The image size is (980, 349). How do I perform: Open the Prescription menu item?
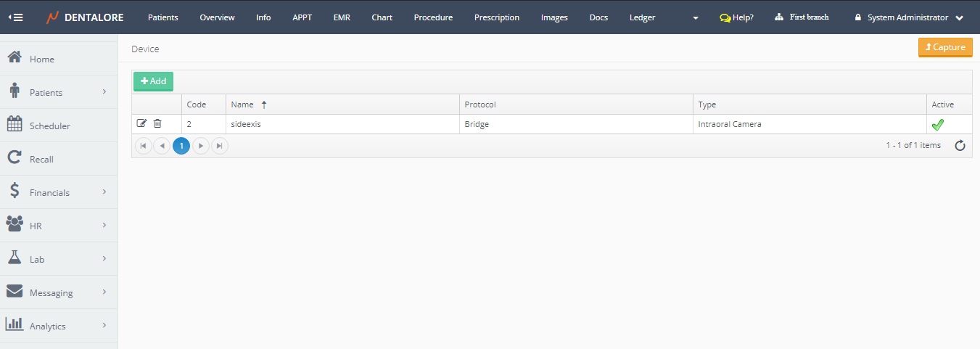496,17
